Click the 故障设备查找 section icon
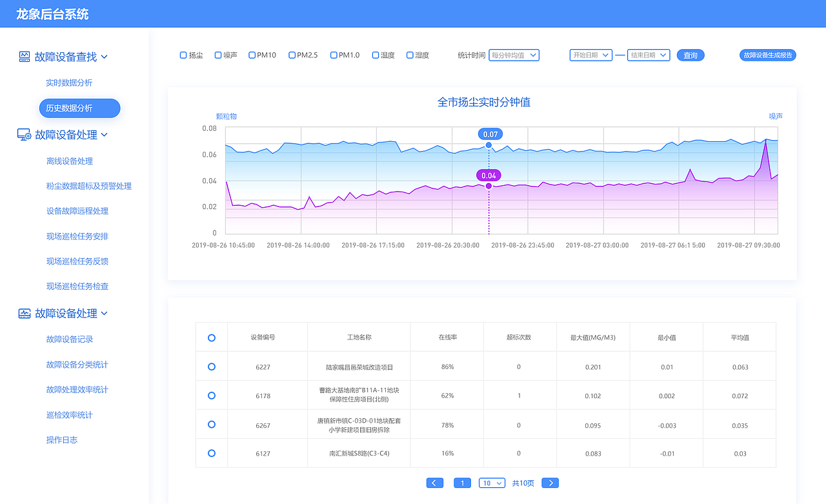The width and height of the screenshot is (826, 504). coord(25,57)
